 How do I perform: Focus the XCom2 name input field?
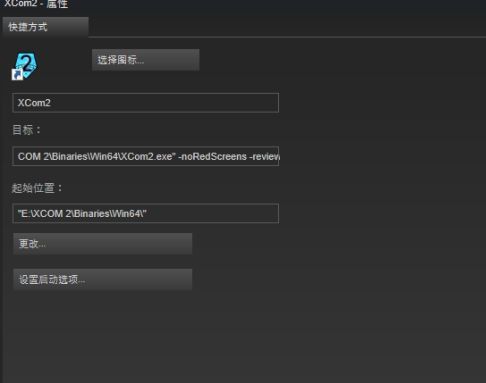(x=146, y=103)
